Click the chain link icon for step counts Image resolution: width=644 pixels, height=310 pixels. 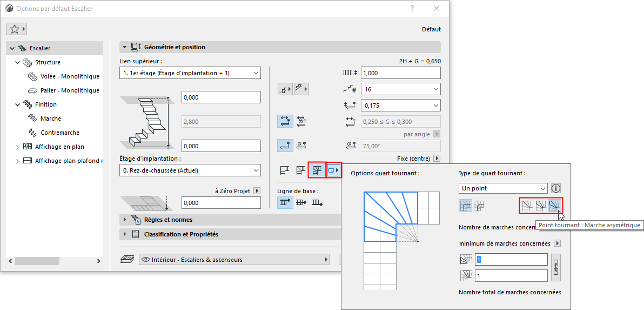coord(555,267)
